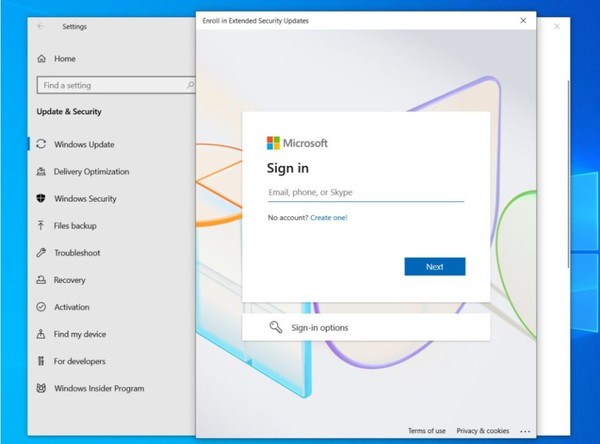Click the Windows Update sync icon
Image resolution: width=600 pixels, height=444 pixels.
[x=41, y=144]
